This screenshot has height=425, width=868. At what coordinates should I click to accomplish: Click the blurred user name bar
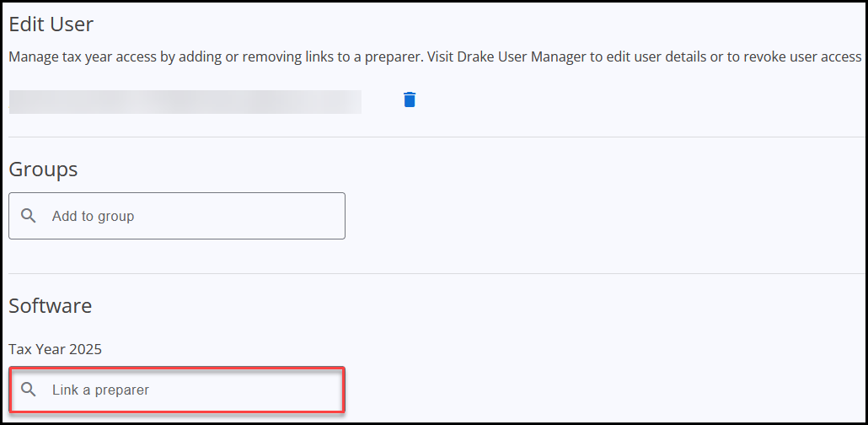point(185,101)
